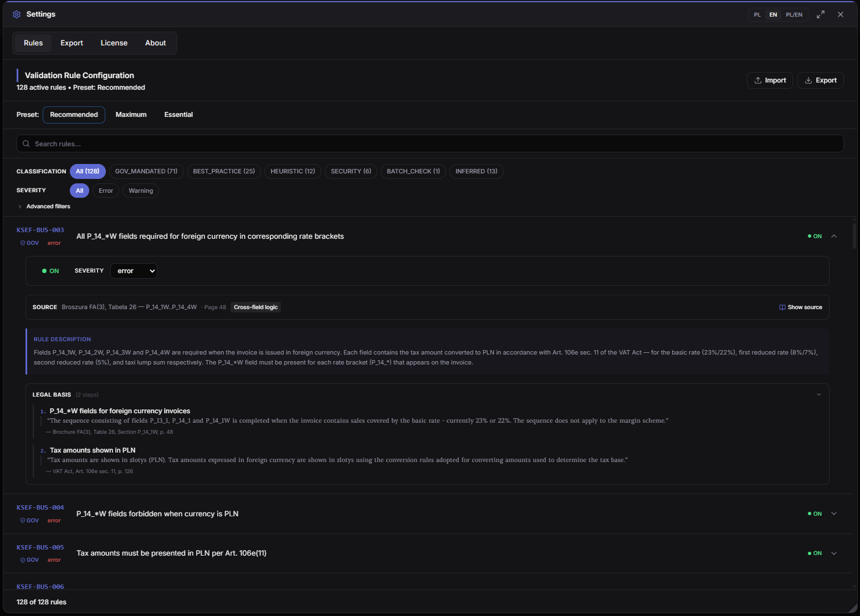Select the Recommended preset

(74, 115)
